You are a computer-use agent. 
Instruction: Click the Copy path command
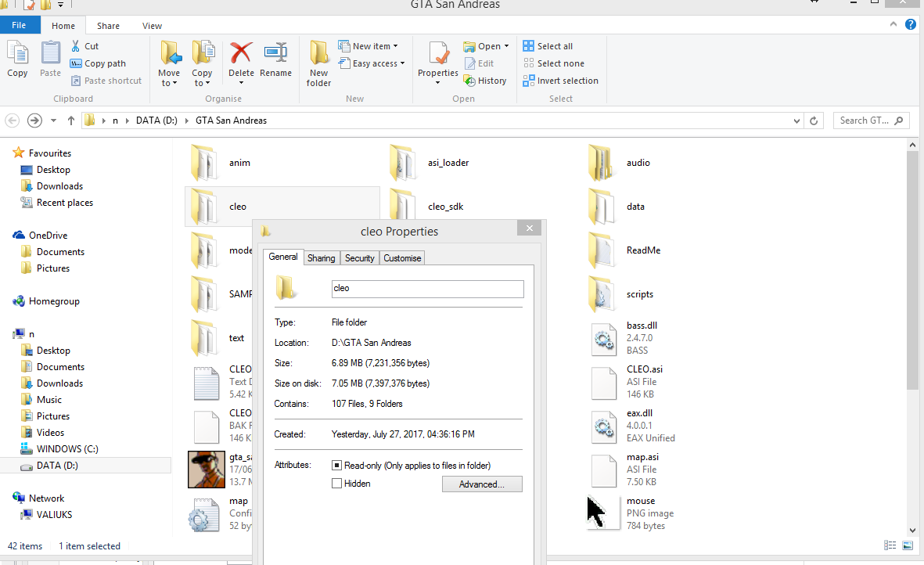[x=98, y=63]
